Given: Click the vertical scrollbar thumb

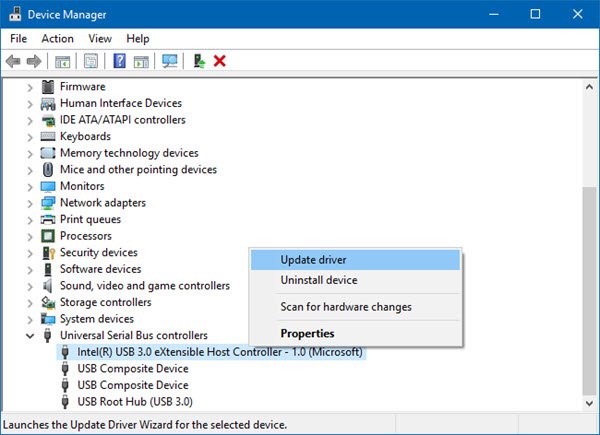Looking at the screenshot, I should pyautogui.click(x=589, y=291).
